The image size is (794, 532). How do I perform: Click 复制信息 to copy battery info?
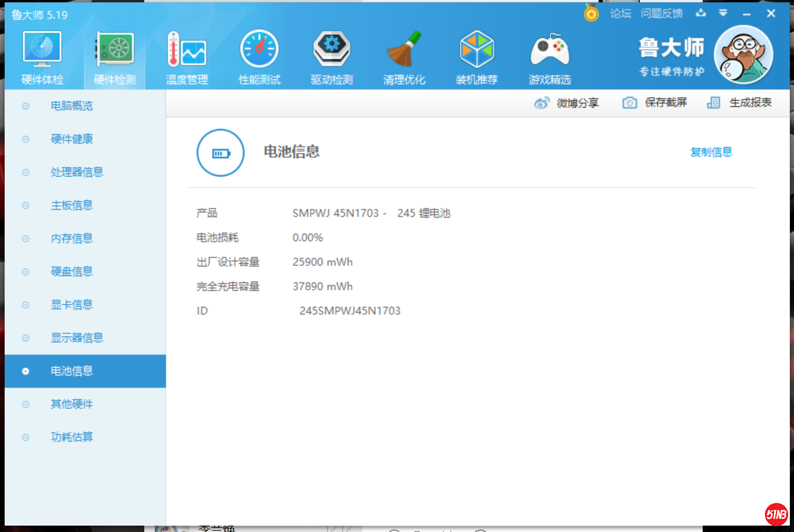pos(711,152)
